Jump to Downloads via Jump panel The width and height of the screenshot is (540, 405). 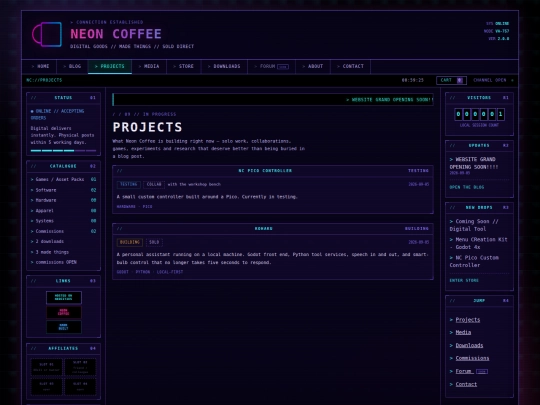pos(469,345)
